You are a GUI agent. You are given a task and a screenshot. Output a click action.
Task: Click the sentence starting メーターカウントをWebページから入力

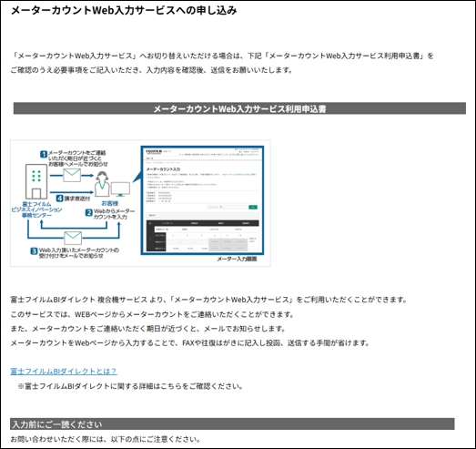pos(189,343)
